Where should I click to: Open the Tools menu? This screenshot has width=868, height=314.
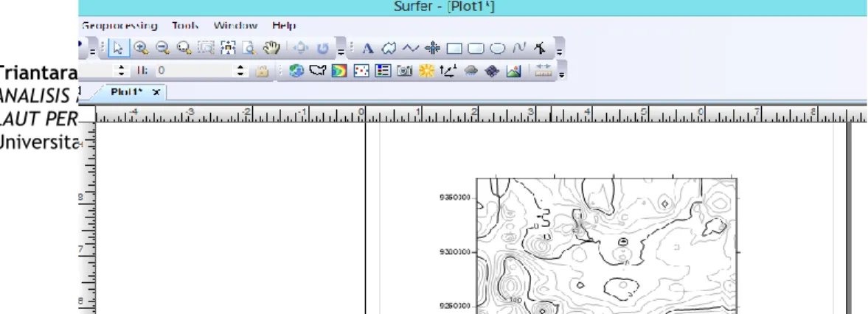(185, 25)
